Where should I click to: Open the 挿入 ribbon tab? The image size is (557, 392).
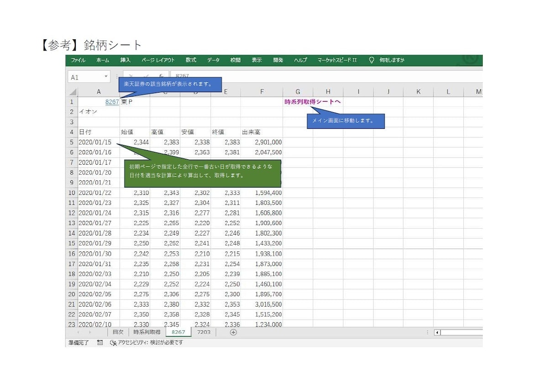point(126,60)
